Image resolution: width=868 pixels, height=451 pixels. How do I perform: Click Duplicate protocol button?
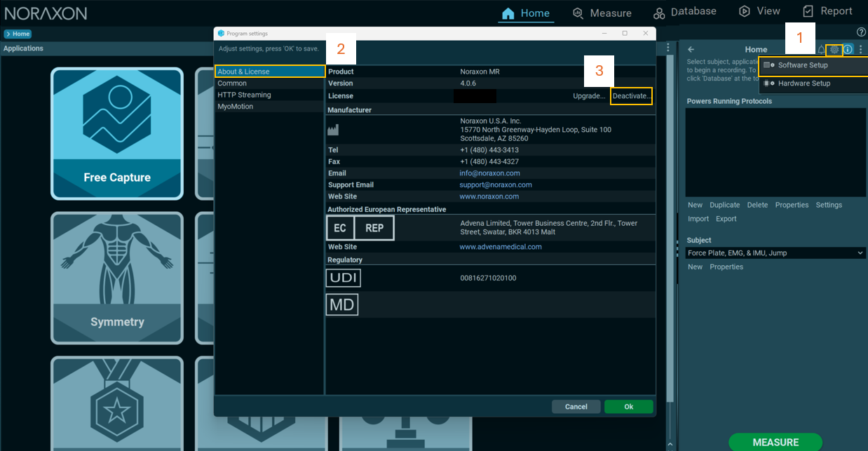[x=724, y=205]
